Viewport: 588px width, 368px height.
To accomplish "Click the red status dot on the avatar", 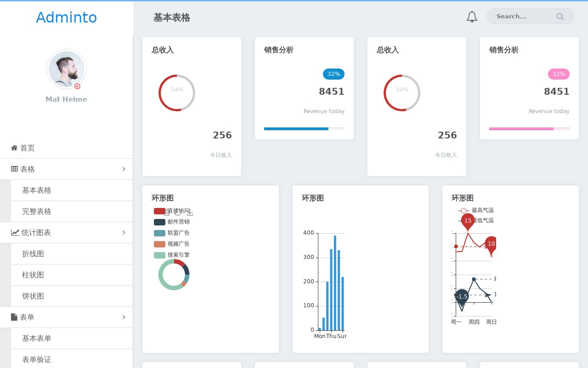I will coord(77,86).
